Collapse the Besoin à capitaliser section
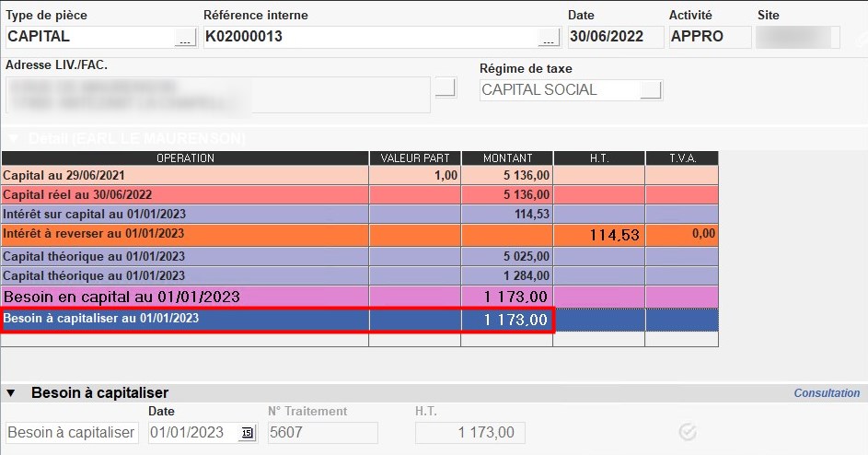 point(11,393)
